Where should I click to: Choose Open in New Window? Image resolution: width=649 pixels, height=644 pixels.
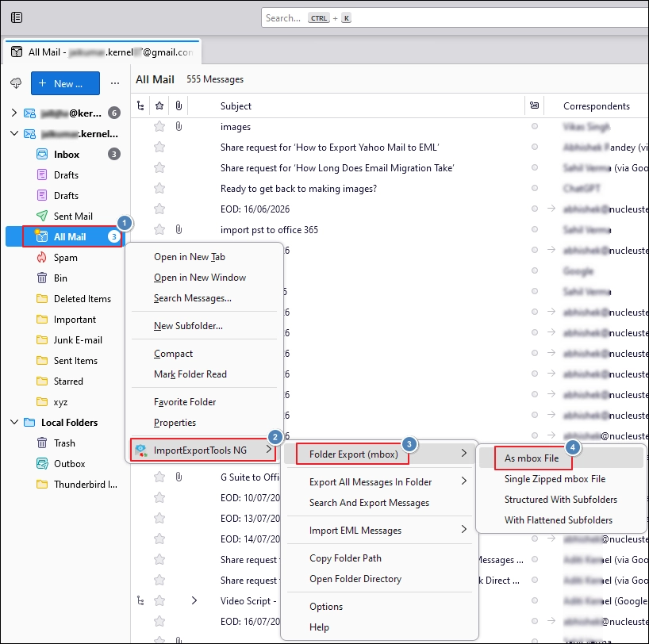click(200, 278)
